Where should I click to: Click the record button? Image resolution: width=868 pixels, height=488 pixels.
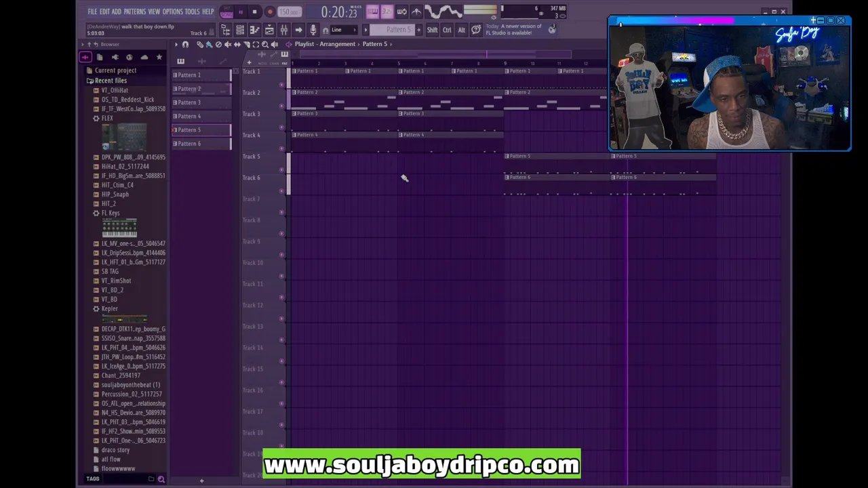(x=269, y=12)
